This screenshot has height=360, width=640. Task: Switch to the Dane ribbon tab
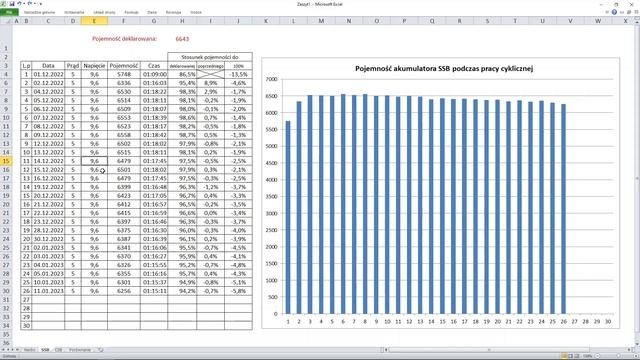[152, 12]
